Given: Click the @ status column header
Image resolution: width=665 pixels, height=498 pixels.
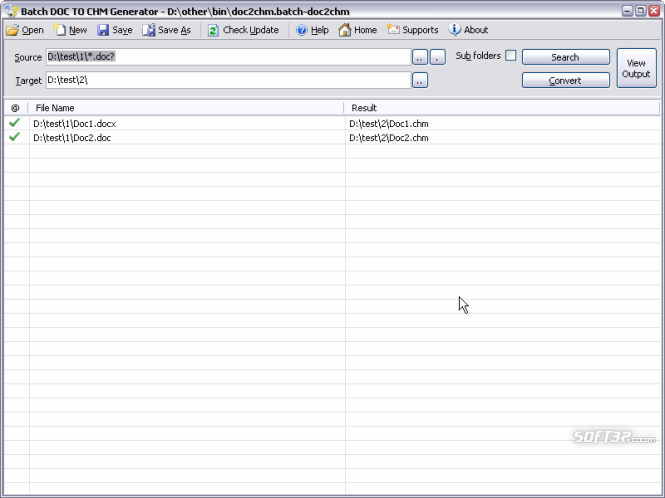Looking at the screenshot, I should [x=15, y=108].
